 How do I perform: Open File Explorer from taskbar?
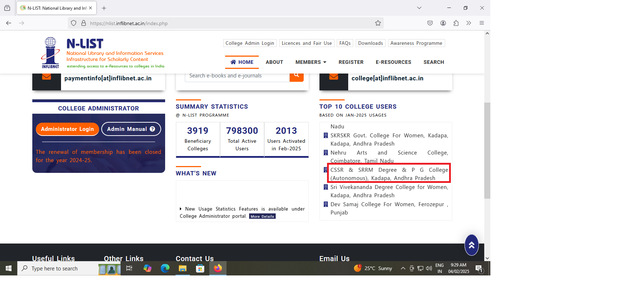click(182, 268)
